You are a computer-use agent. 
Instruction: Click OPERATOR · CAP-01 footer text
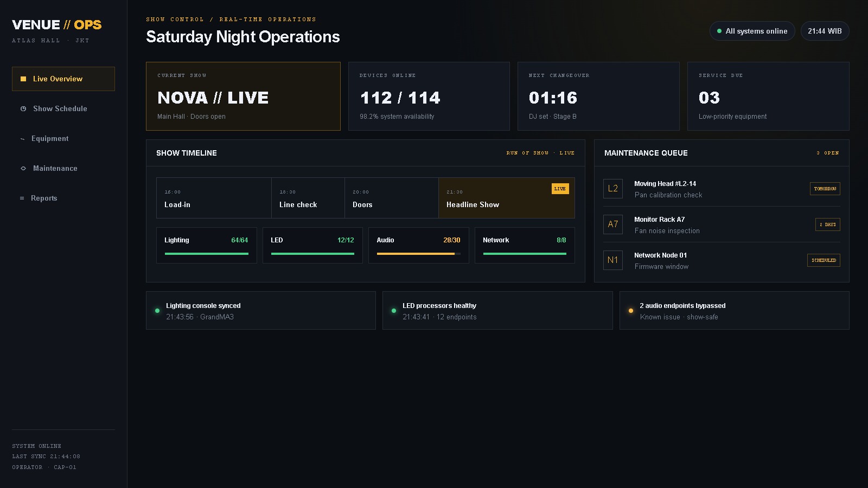pos(44,467)
